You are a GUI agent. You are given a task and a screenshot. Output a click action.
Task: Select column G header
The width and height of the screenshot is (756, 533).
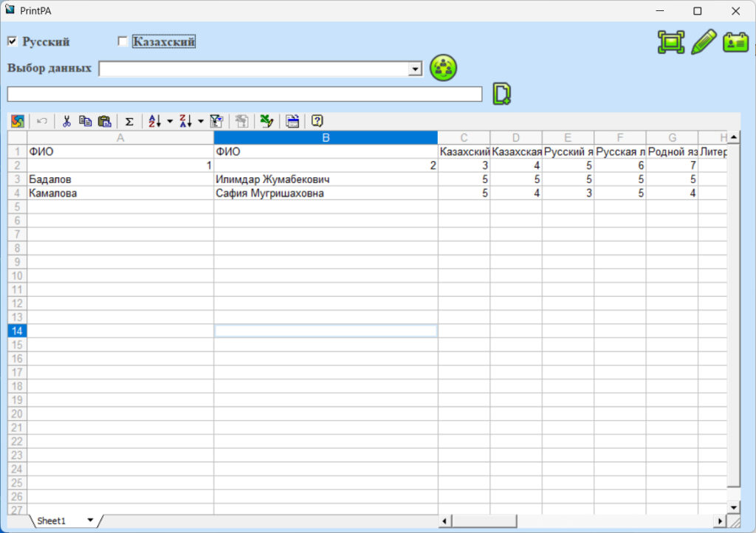pyautogui.click(x=672, y=138)
